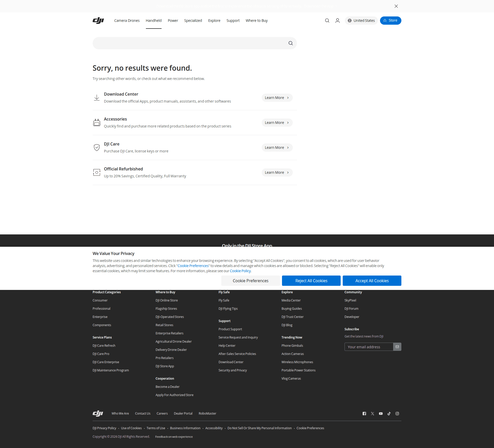Open the Buying Guides link
The width and height of the screenshot is (494, 448).
(x=292, y=308)
